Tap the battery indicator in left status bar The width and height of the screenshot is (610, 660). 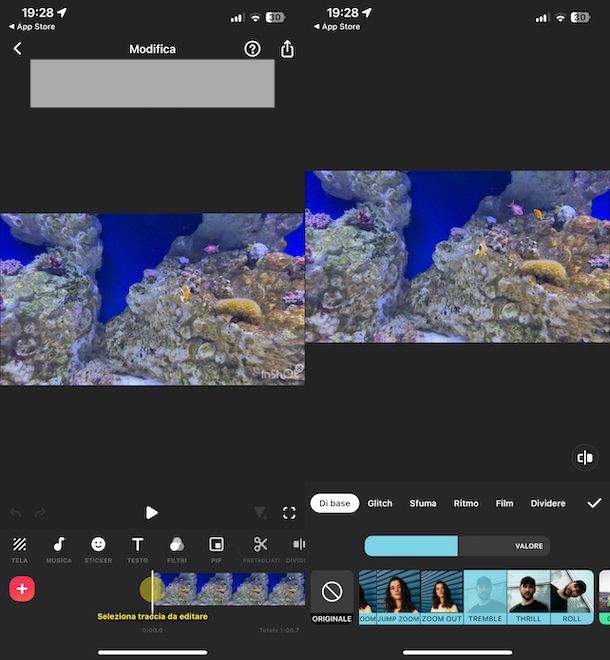(x=275, y=17)
